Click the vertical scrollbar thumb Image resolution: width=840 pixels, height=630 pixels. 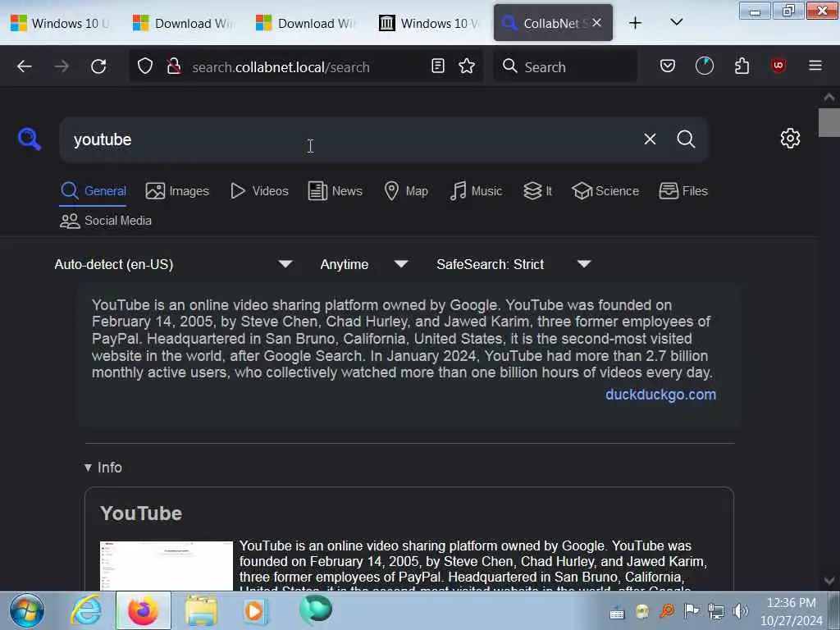pyautogui.click(x=829, y=123)
